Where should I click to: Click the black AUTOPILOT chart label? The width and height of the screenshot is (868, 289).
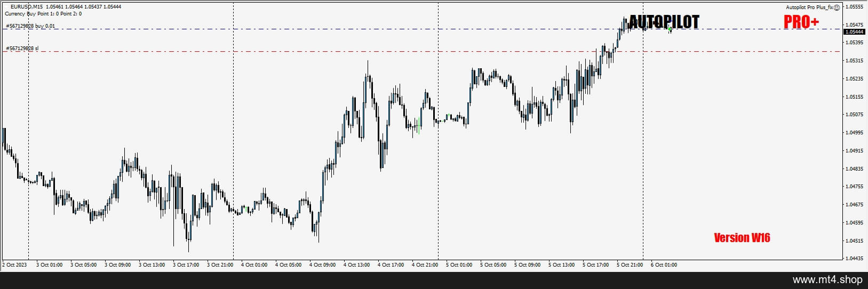coord(664,22)
